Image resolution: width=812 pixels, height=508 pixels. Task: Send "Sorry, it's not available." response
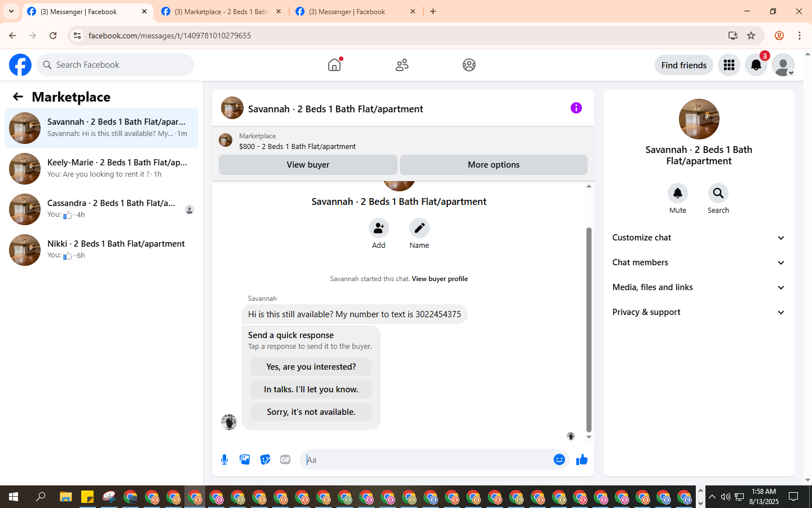311,412
